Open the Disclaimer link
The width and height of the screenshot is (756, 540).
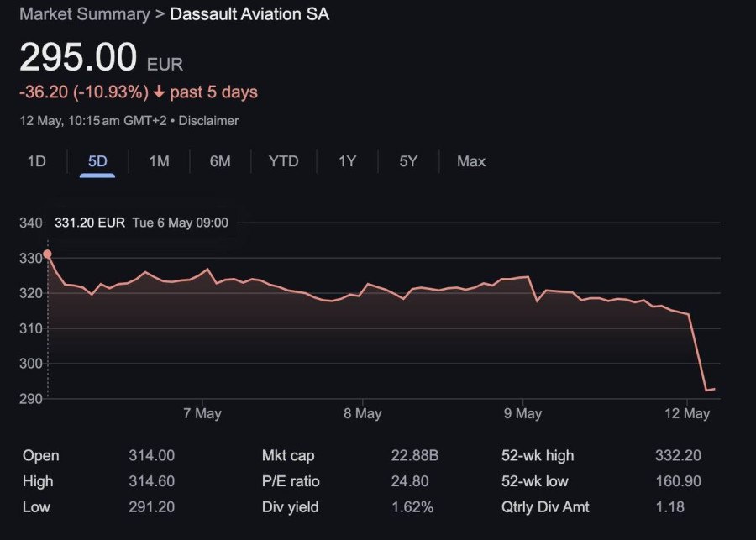[208, 121]
